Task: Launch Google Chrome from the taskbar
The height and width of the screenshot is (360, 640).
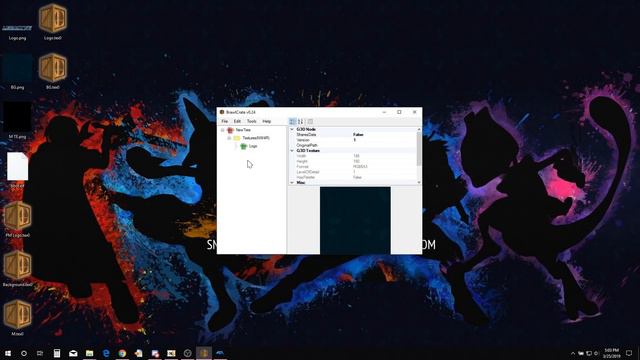Action: click(122, 353)
